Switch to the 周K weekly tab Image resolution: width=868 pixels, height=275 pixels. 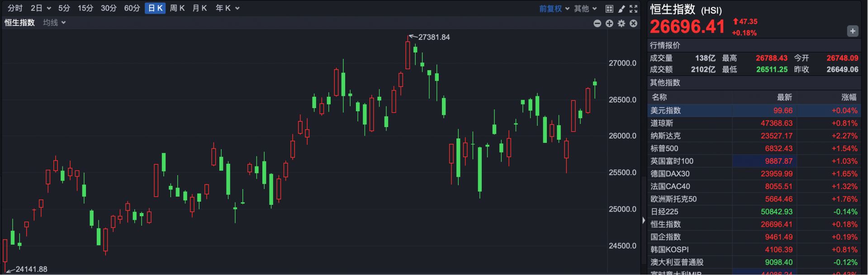click(177, 8)
